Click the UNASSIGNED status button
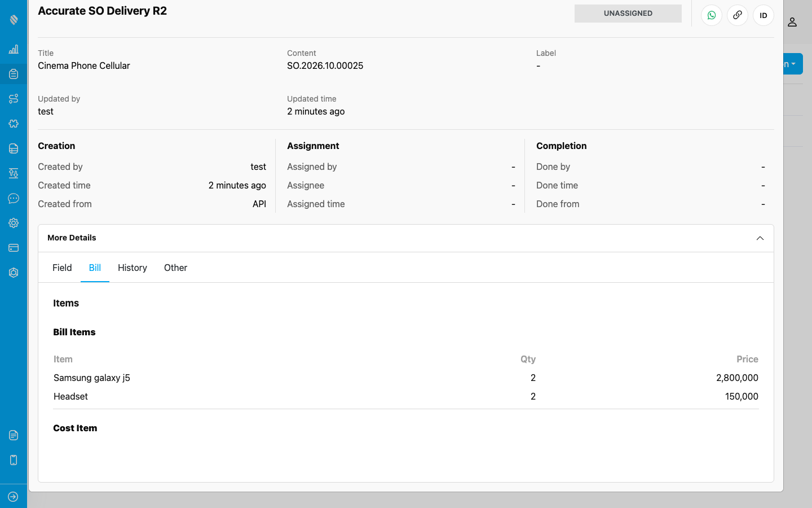This screenshot has width=812, height=508. tap(628, 14)
